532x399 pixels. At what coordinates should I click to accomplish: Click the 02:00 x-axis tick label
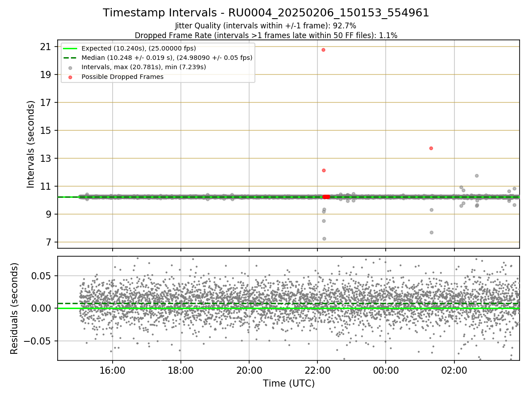pyautogui.click(x=454, y=370)
